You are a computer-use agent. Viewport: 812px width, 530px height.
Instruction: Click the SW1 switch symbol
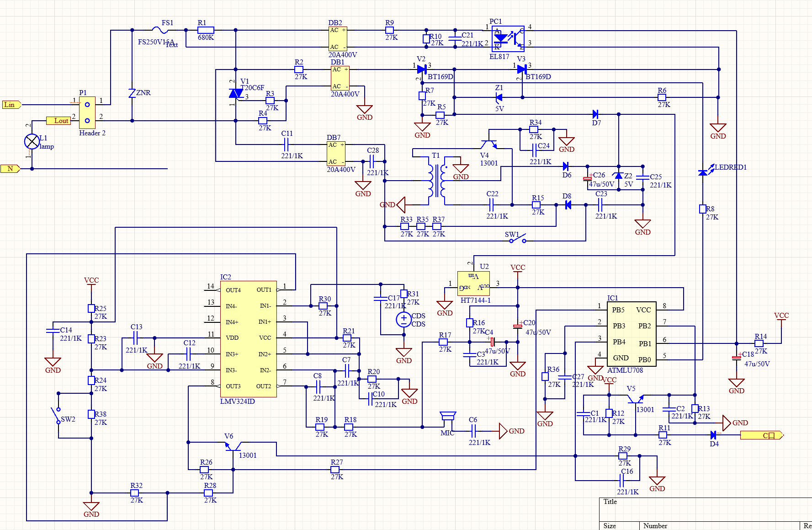(518, 239)
